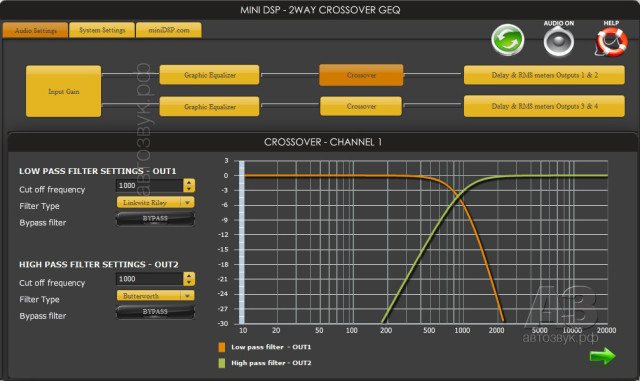Select the Audio Settings tab

pyautogui.click(x=36, y=31)
